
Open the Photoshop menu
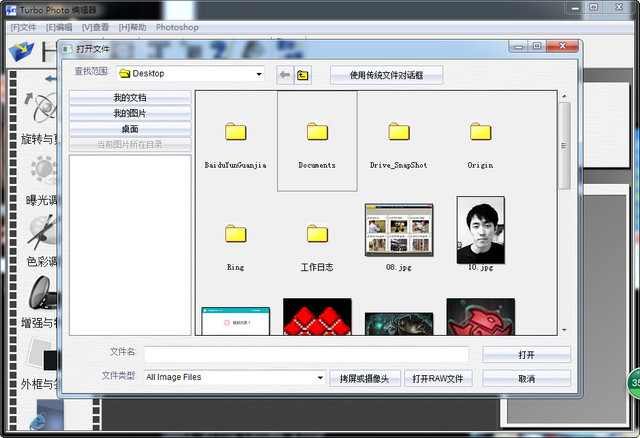pyautogui.click(x=177, y=27)
